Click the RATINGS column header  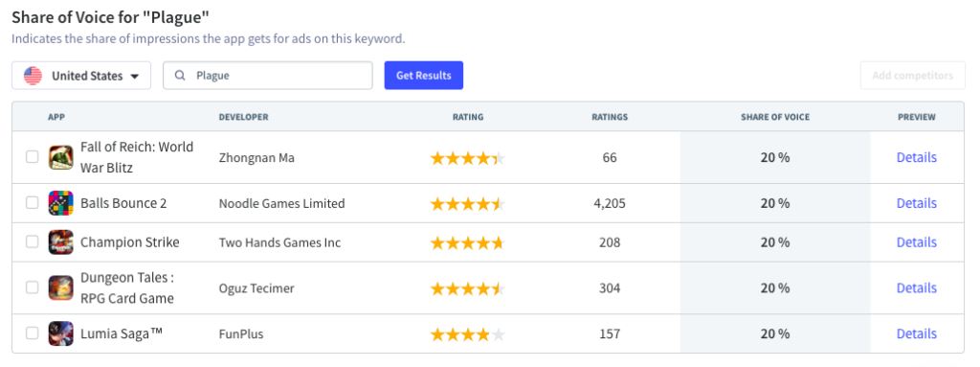610,117
